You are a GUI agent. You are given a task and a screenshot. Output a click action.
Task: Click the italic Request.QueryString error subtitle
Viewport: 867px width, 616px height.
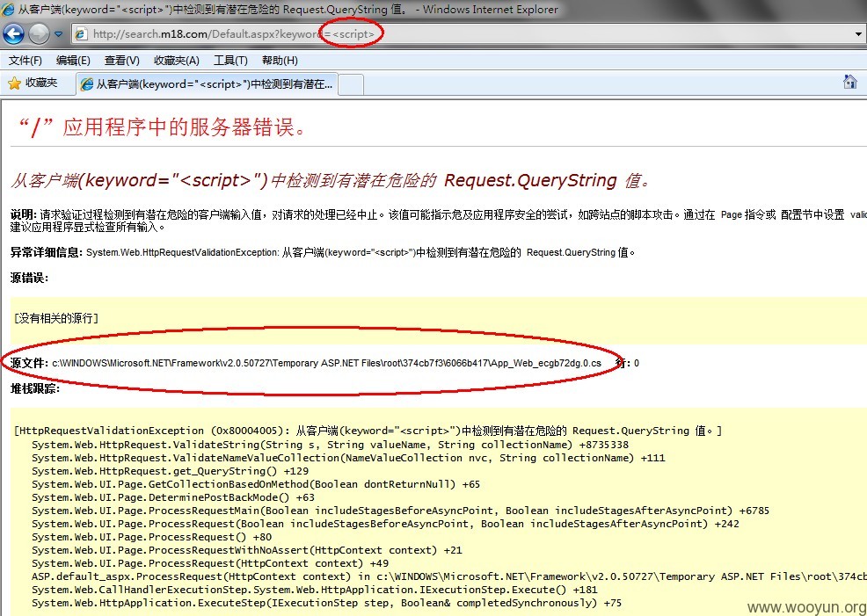click(x=331, y=180)
